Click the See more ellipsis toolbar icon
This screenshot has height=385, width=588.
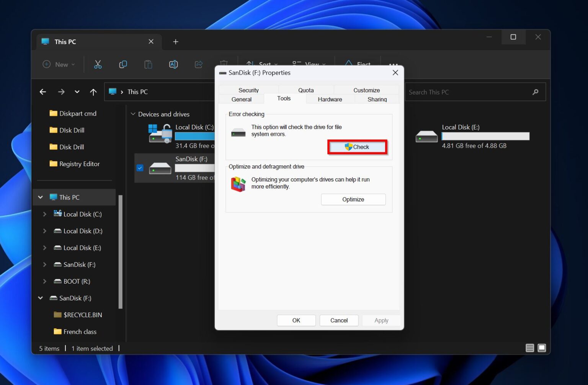(394, 65)
